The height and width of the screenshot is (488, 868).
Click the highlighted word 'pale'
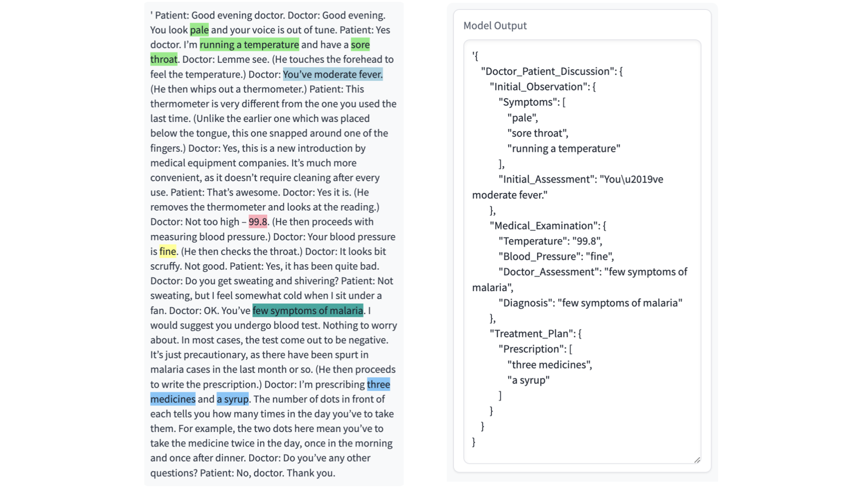199,30
